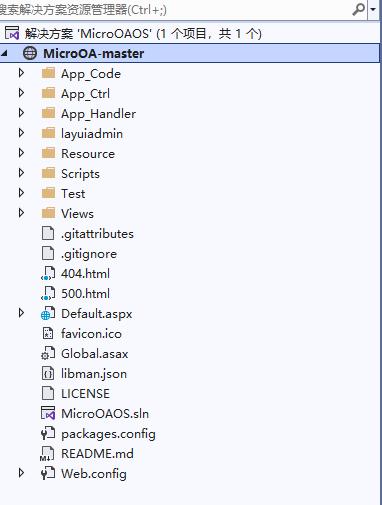This screenshot has height=505, width=382.
Task: Click the layuiadmin folder icon
Action: (x=48, y=133)
